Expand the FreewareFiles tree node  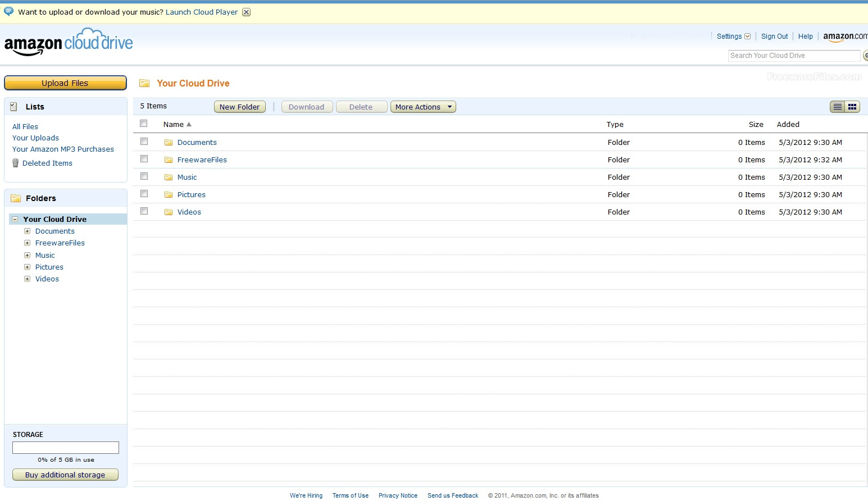27,243
